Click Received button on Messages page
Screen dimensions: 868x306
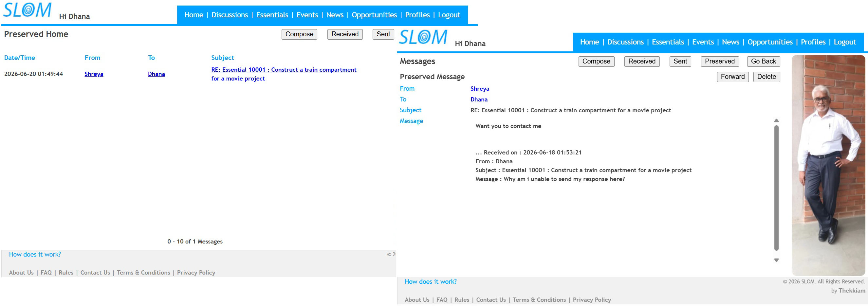click(642, 62)
